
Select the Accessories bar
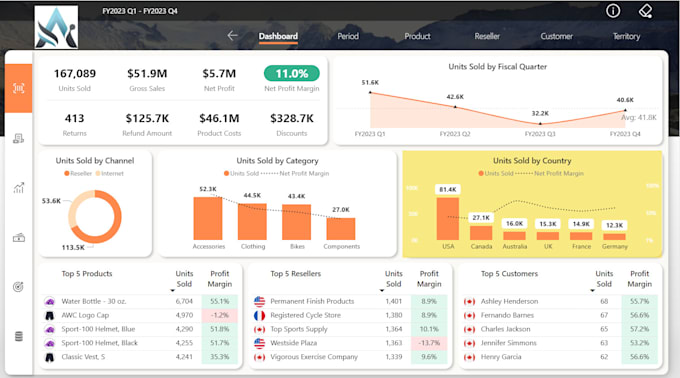(x=208, y=218)
